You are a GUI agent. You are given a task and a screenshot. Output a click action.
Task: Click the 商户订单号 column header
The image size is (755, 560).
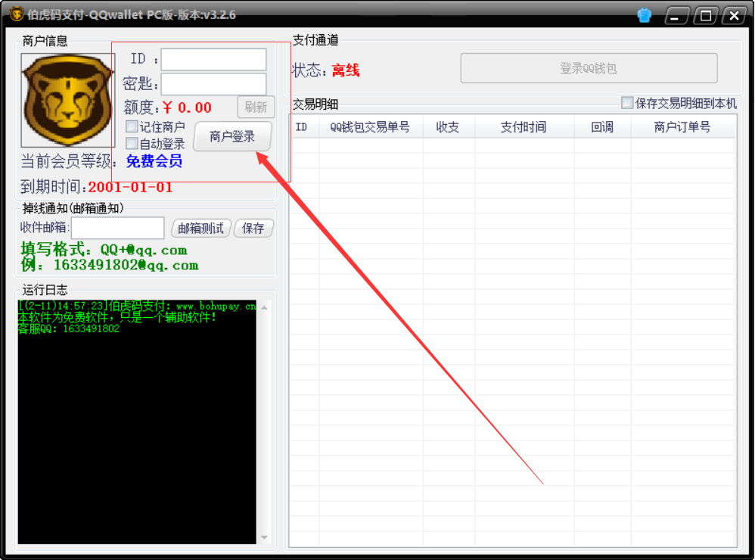679,127
